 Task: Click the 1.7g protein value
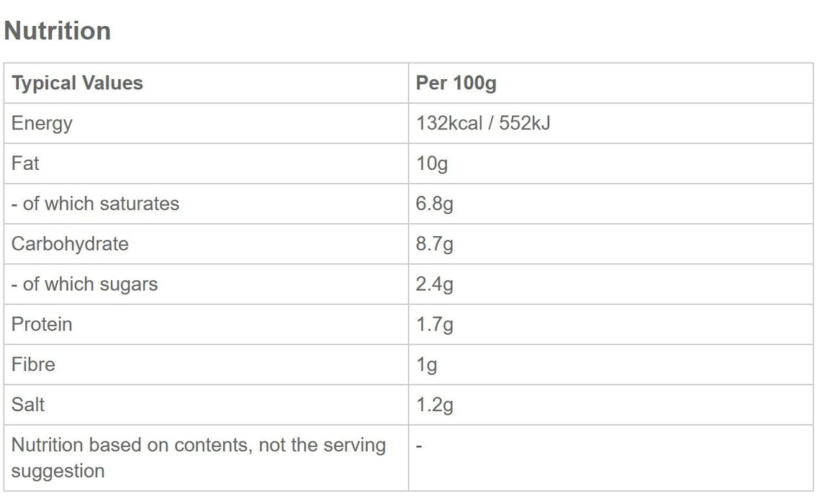tap(435, 324)
